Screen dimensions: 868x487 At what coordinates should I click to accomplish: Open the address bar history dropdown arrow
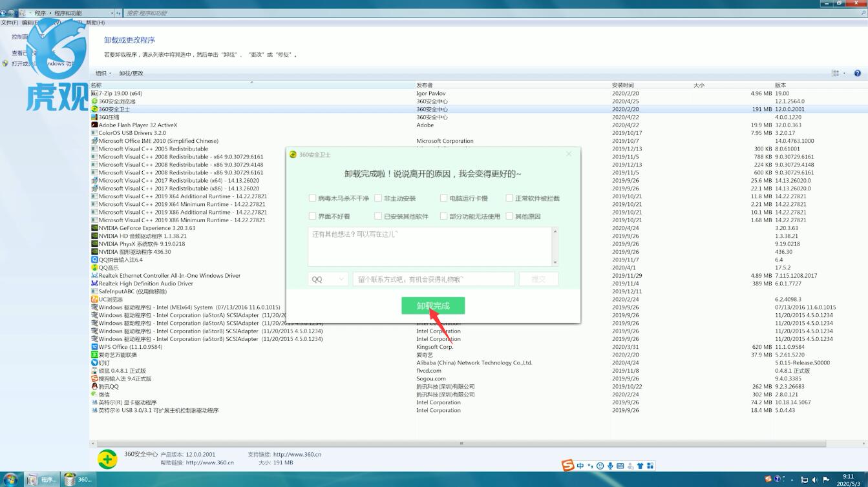(x=112, y=13)
